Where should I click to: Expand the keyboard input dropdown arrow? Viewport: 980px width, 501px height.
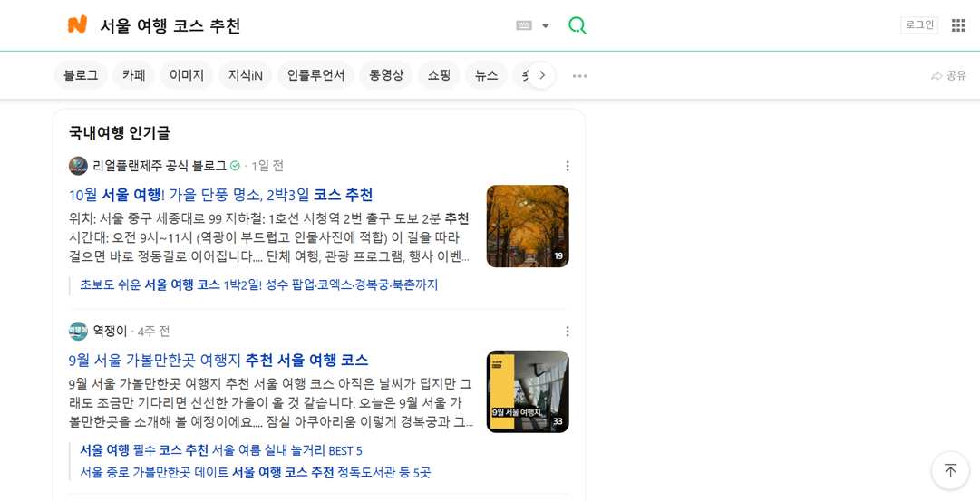pos(546,25)
